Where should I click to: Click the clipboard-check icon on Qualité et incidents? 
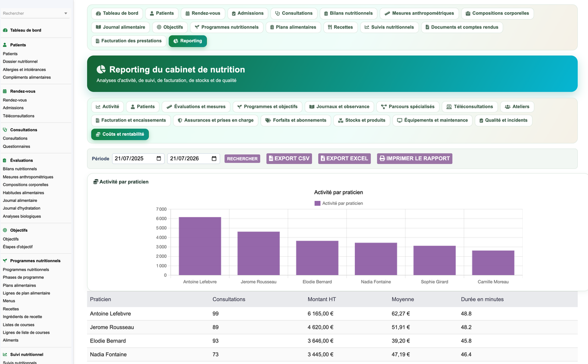481,120
